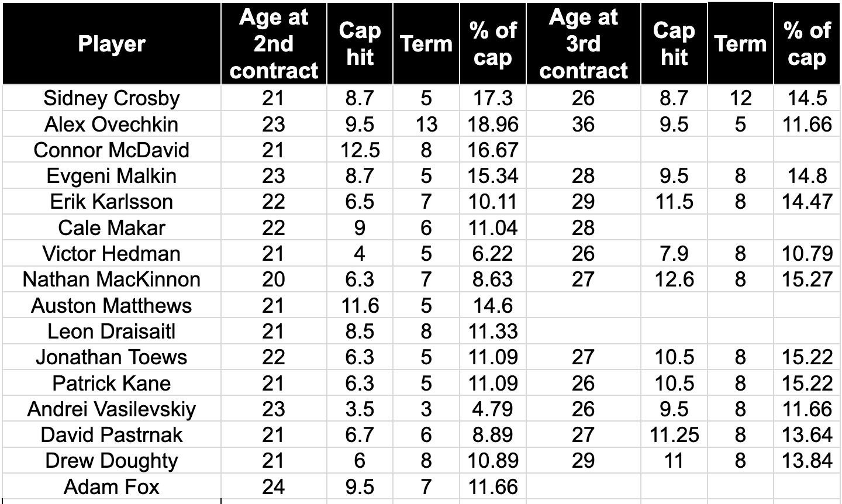Select the Andrei Vasilevskiy name cell
The height and width of the screenshot is (504, 842).
(x=111, y=409)
